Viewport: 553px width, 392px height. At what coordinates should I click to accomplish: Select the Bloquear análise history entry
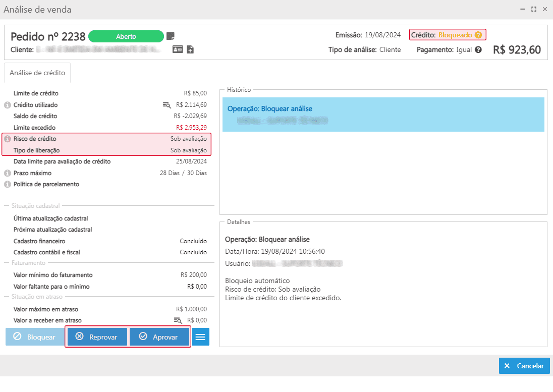(383, 115)
